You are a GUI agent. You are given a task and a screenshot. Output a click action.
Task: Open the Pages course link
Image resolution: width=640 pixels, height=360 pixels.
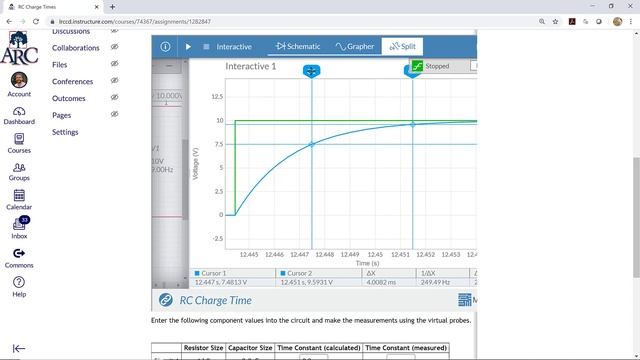[61, 115]
